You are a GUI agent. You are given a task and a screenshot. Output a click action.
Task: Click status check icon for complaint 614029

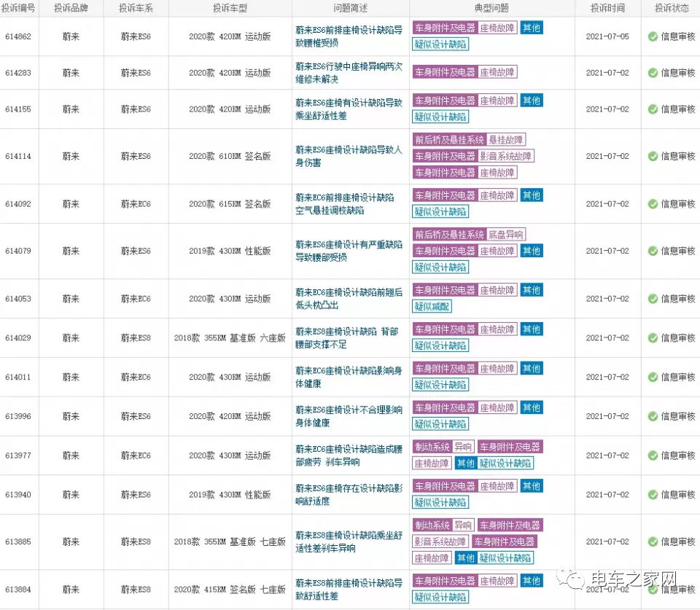point(653,338)
